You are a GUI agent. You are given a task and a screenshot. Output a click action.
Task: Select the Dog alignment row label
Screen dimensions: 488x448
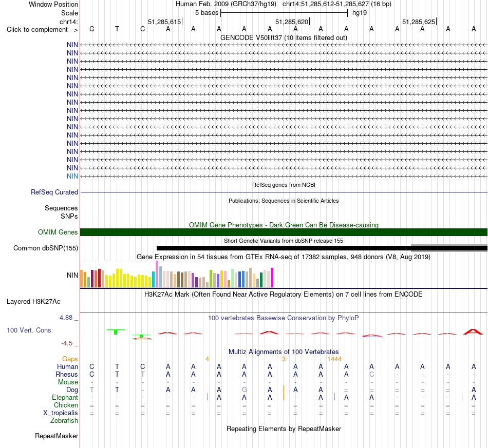72,390
